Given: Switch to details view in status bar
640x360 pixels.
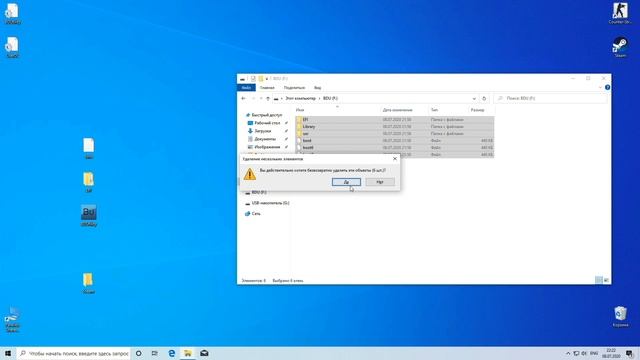Looking at the screenshot, I should 598,280.
